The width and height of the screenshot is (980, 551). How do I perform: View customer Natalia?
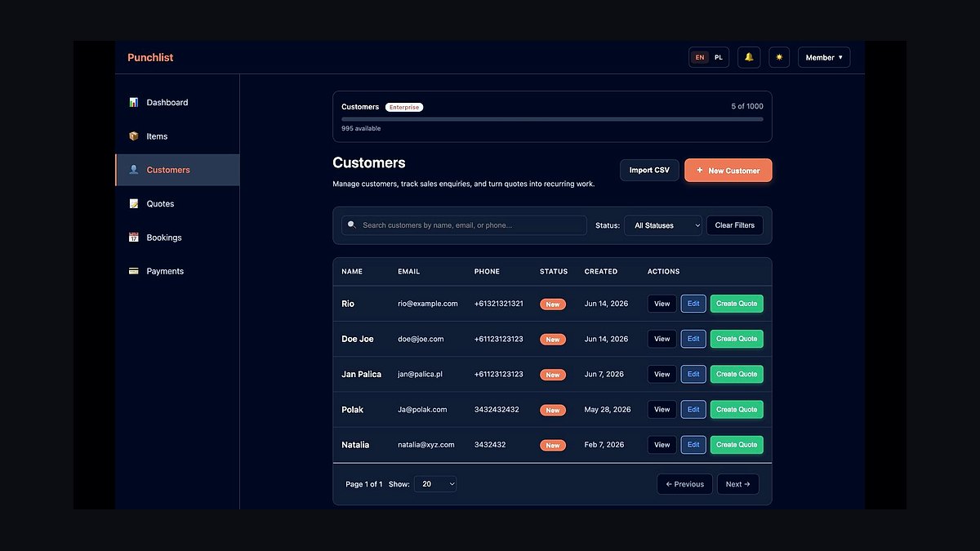pyautogui.click(x=662, y=445)
